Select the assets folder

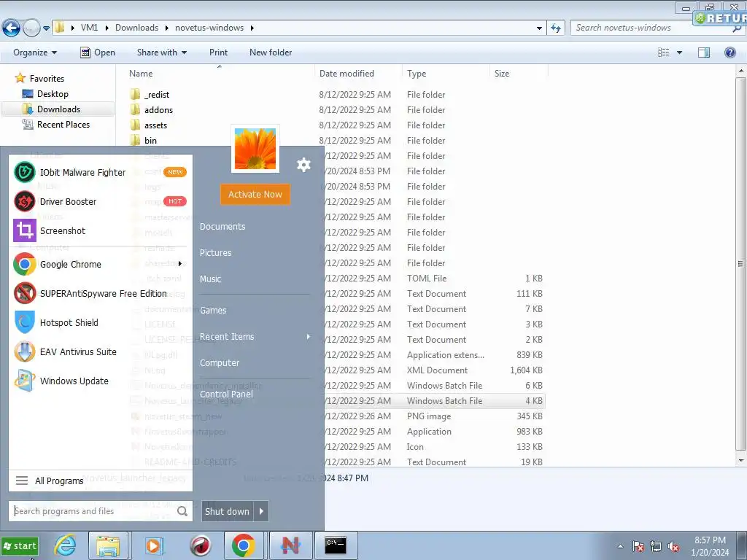click(155, 125)
